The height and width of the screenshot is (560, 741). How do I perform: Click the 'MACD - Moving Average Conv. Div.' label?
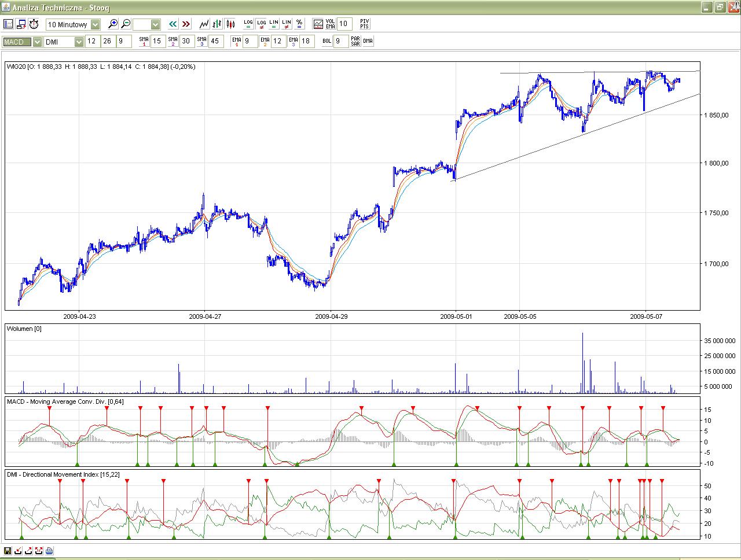click(65, 401)
